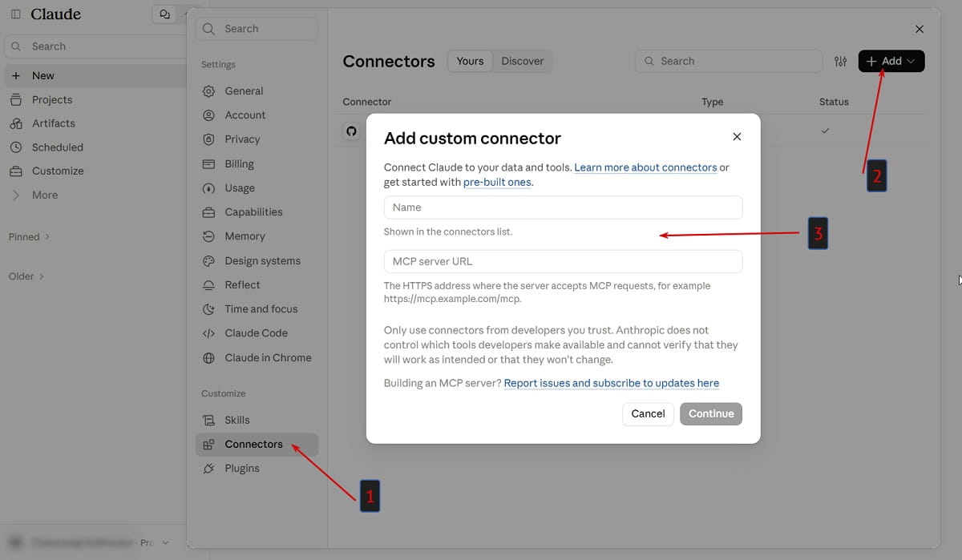Click the Billing card icon
The height and width of the screenshot is (560, 962).
coord(209,163)
